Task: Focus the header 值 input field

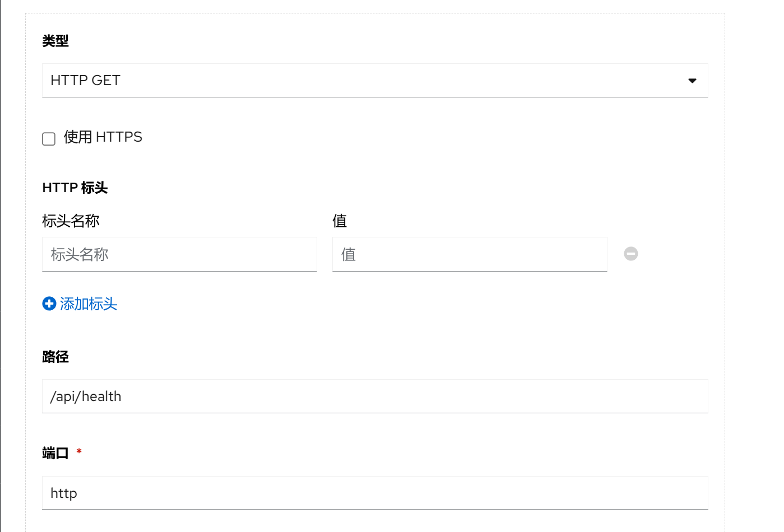Action: tap(469, 254)
